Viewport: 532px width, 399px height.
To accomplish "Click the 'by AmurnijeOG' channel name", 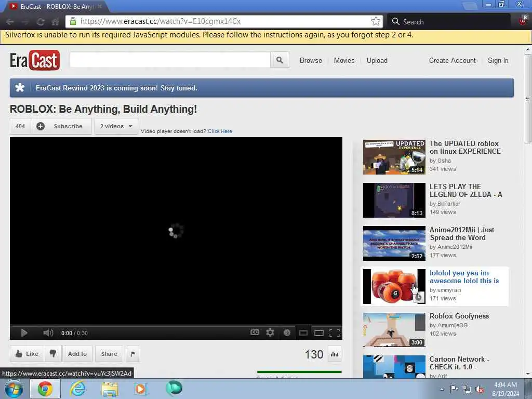I will click(448, 325).
